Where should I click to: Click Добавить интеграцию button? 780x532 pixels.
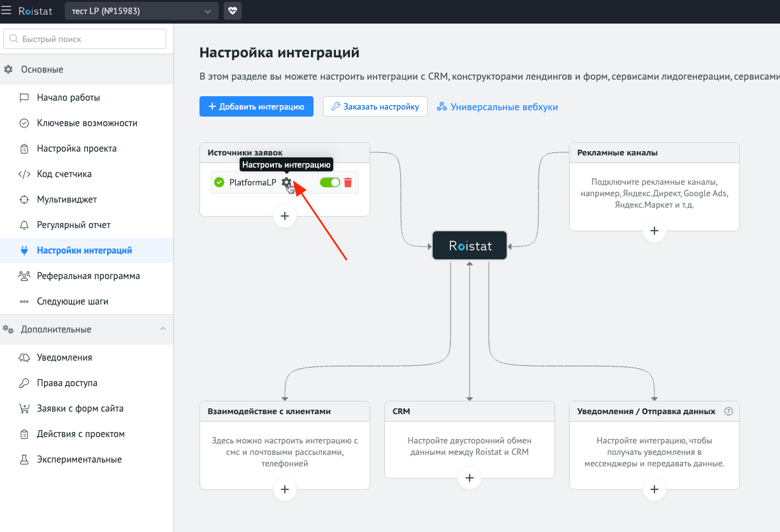tap(256, 106)
